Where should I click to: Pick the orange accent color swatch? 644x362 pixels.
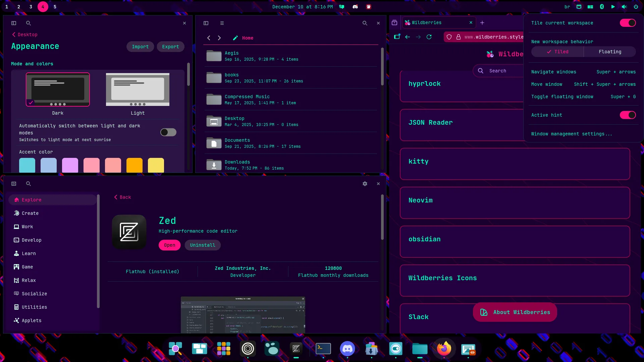(134, 165)
